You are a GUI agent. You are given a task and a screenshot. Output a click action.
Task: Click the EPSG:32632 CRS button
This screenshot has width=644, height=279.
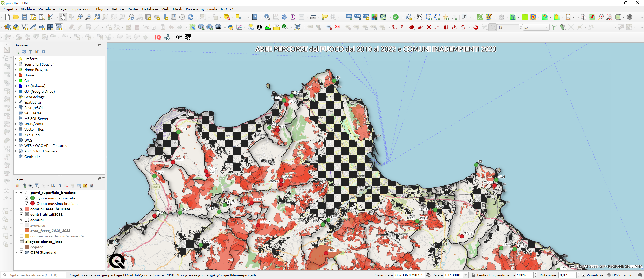tap(619, 275)
